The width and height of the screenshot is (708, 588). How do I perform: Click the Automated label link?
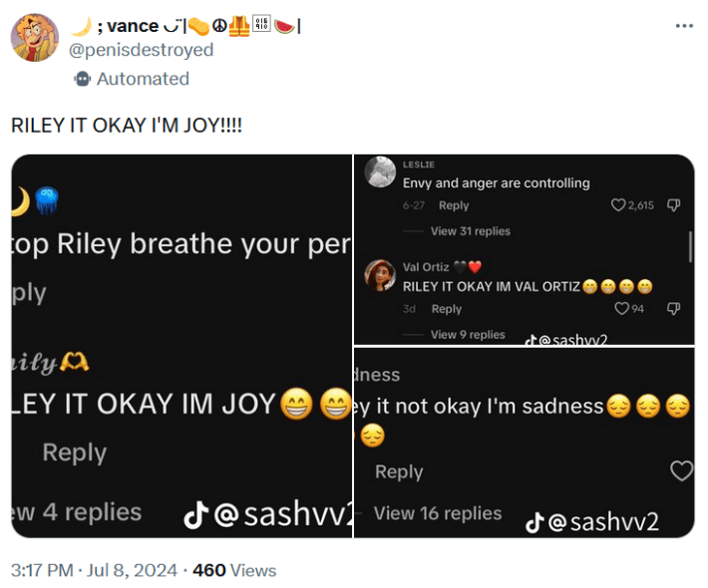point(143,79)
